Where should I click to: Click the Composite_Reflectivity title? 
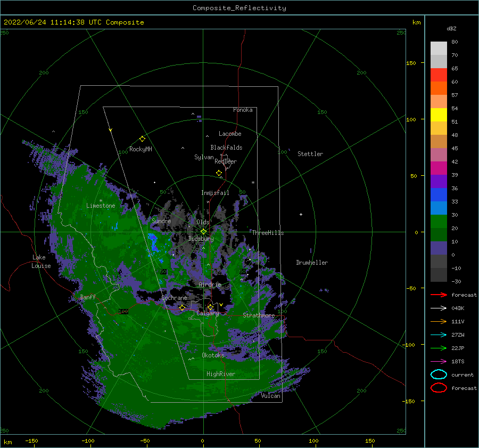tap(240, 8)
